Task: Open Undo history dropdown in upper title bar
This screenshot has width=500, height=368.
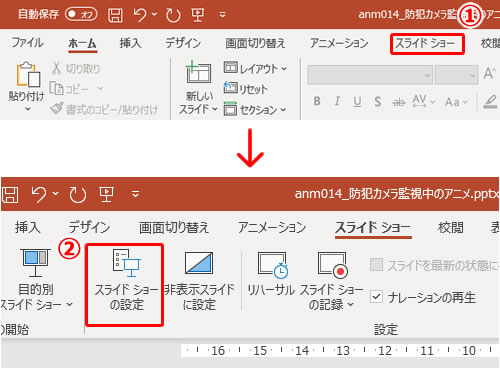Action: tap(154, 14)
